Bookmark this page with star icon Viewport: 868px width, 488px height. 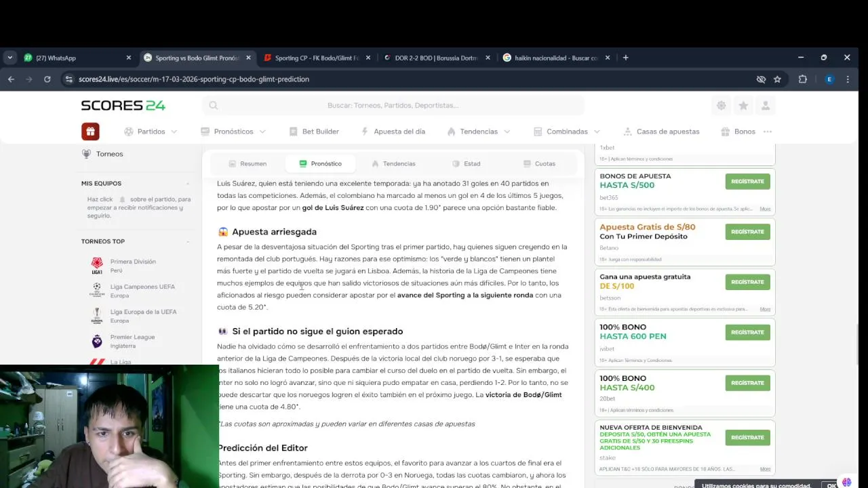pos(777,79)
